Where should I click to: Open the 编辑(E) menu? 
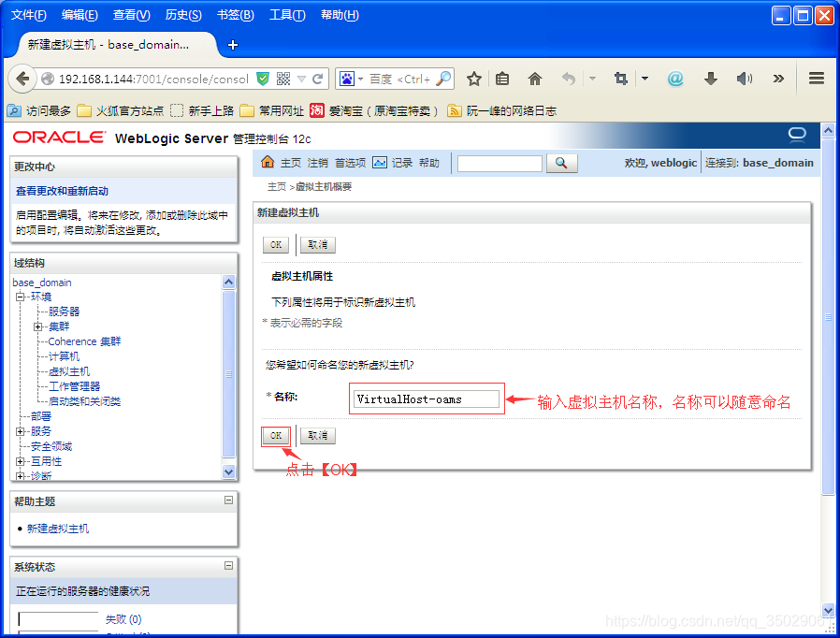80,15
